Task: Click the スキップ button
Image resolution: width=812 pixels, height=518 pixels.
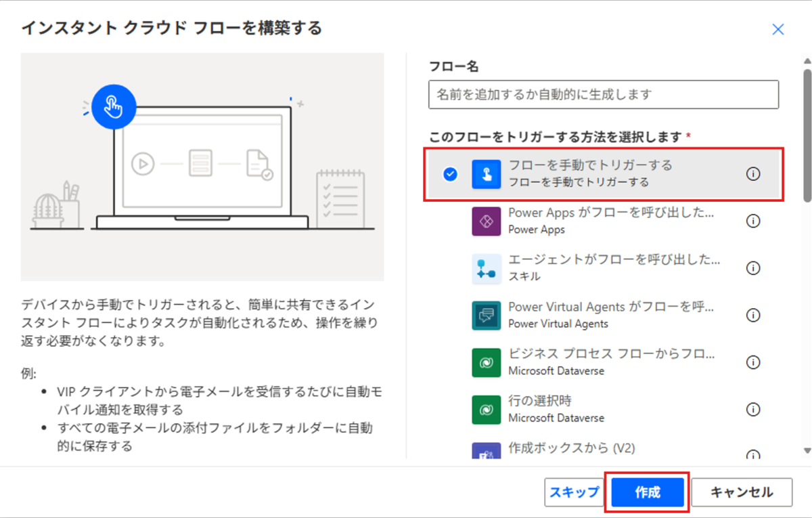Action: (x=574, y=492)
